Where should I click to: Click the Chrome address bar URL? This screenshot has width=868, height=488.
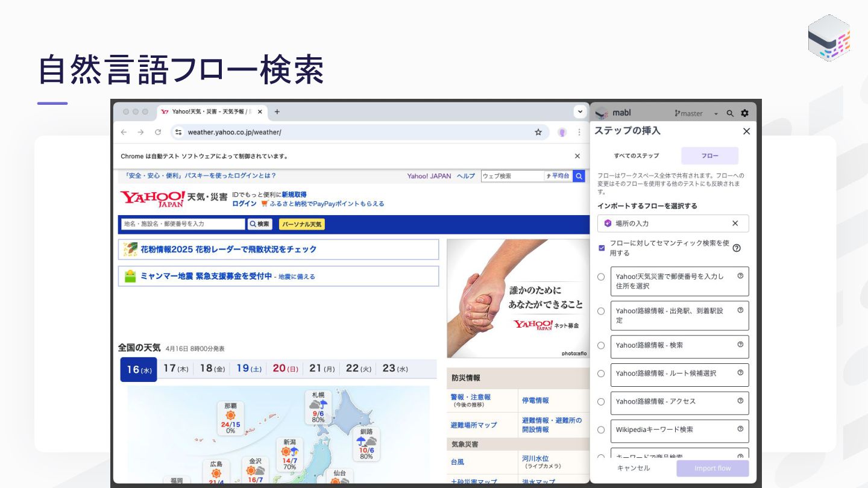click(x=234, y=132)
